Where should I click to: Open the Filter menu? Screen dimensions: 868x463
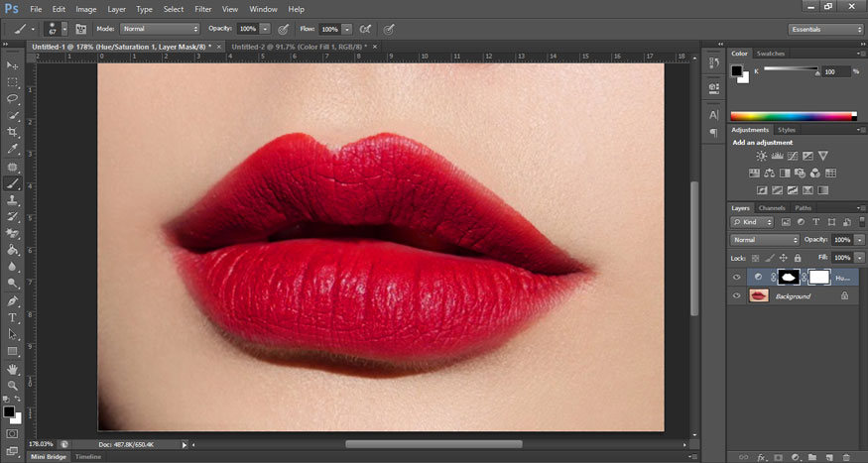[203, 9]
